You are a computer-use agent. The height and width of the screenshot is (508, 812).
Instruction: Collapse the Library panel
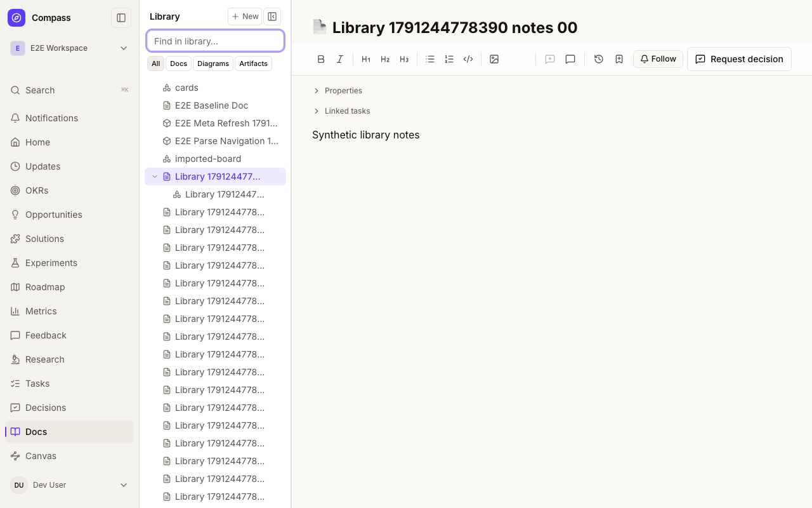272,17
